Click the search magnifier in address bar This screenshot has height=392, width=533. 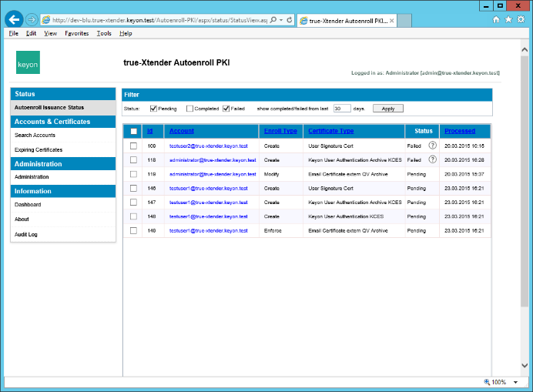(x=273, y=20)
